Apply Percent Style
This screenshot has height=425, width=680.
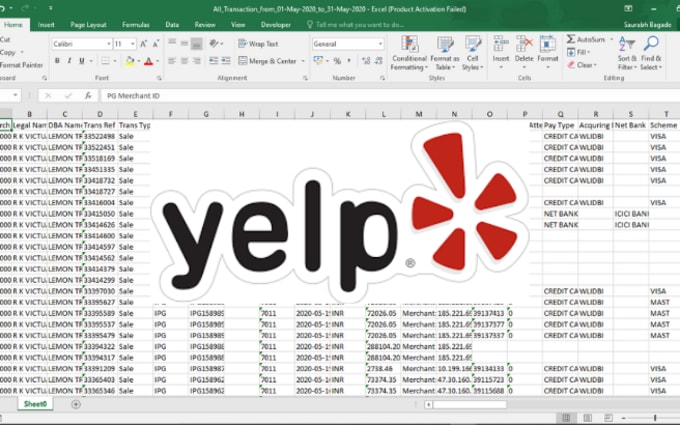[x=337, y=61]
